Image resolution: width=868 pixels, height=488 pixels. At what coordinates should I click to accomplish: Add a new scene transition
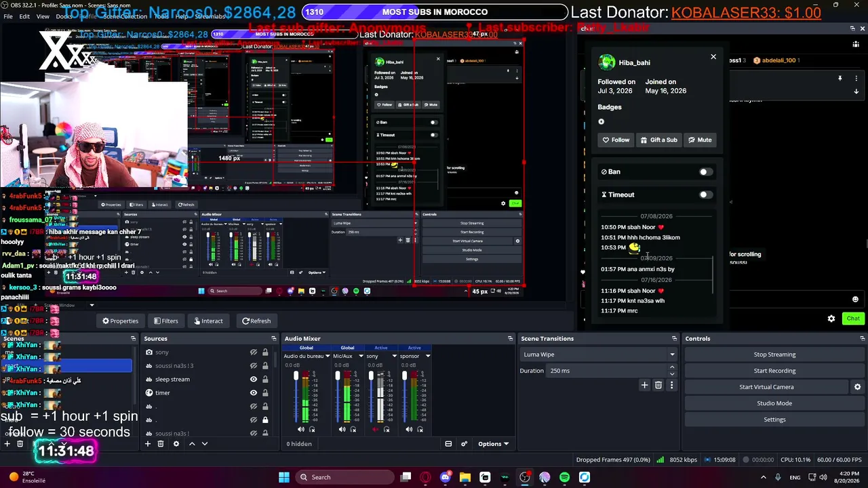tap(645, 385)
